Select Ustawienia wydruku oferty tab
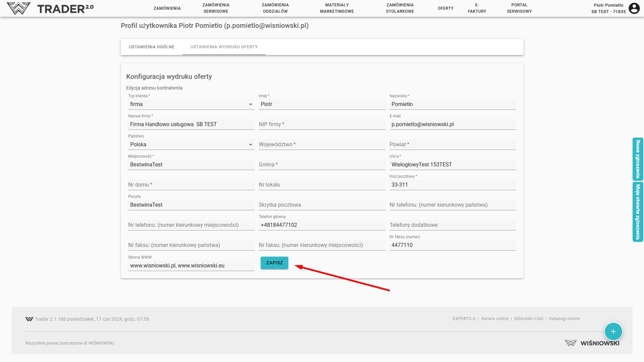644x362 pixels. tap(224, 47)
